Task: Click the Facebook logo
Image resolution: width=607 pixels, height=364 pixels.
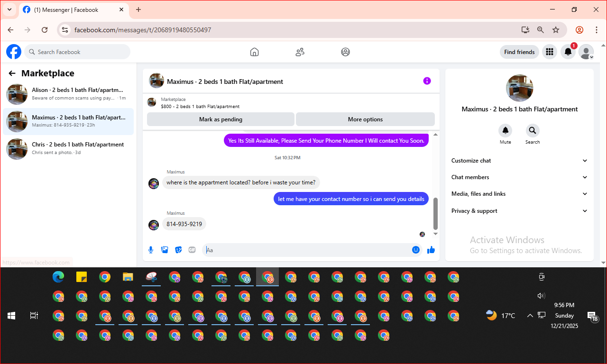Action: [x=14, y=52]
